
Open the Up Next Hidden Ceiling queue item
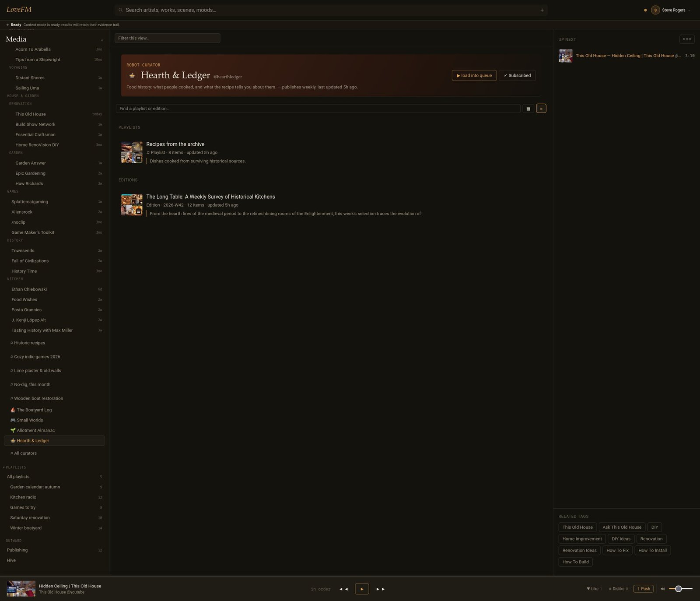626,56
